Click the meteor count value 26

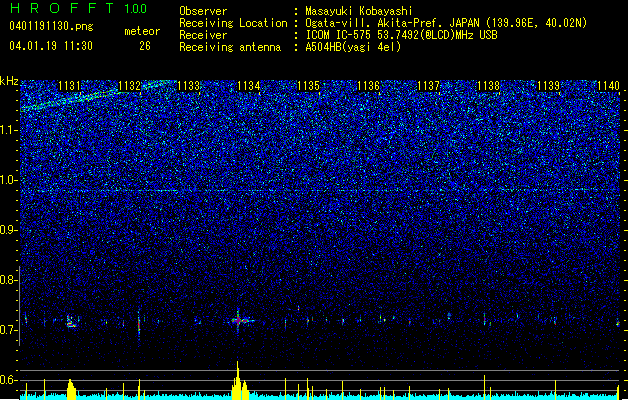pos(145,46)
